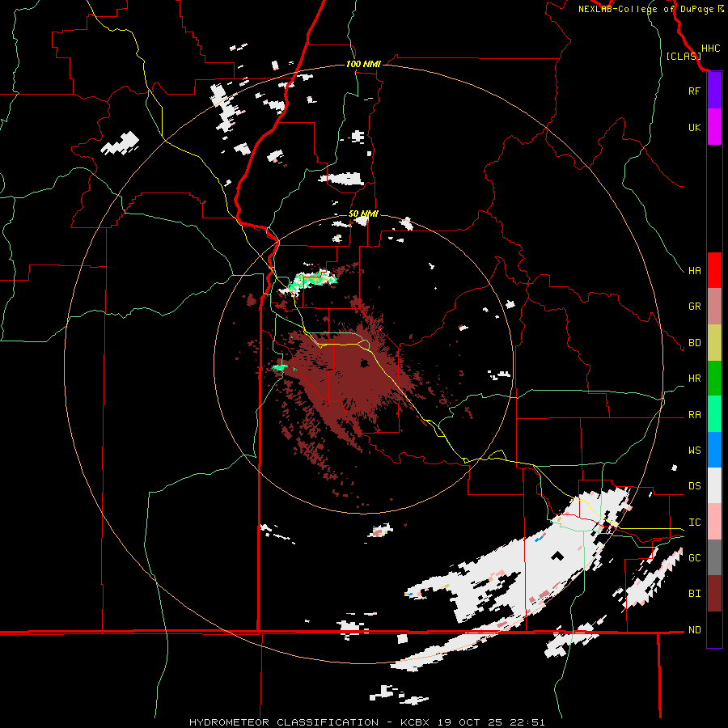Screen dimensions: 728x728
Task: Click the green rain echo near the 50 NMI ring
Action: (x=311, y=281)
